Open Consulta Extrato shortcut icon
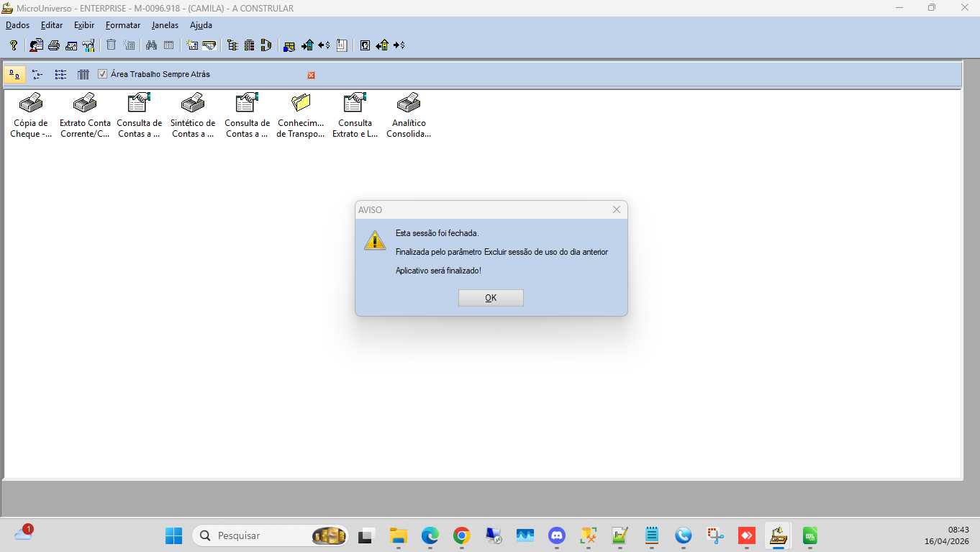The image size is (980, 552). coord(355,104)
